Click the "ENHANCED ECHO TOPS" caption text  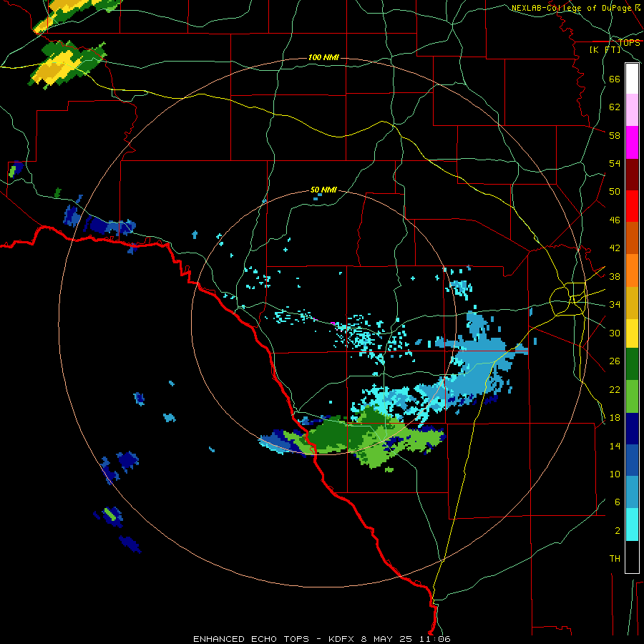pyautogui.click(x=251, y=639)
